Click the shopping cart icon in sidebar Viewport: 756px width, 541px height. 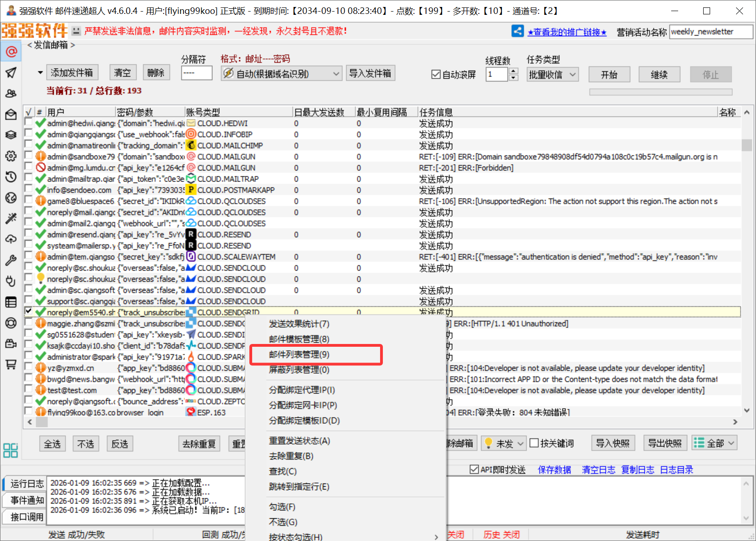tap(11, 364)
